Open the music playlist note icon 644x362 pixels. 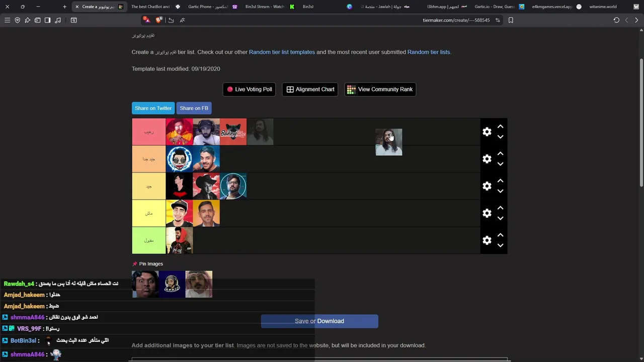(x=58, y=20)
